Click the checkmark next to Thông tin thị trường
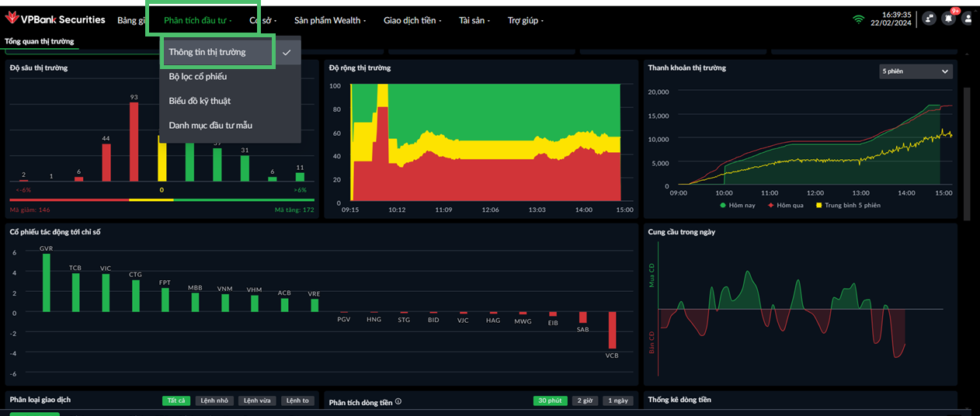Image resolution: width=980 pixels, height=416 pixels. (x=287, y=53)
